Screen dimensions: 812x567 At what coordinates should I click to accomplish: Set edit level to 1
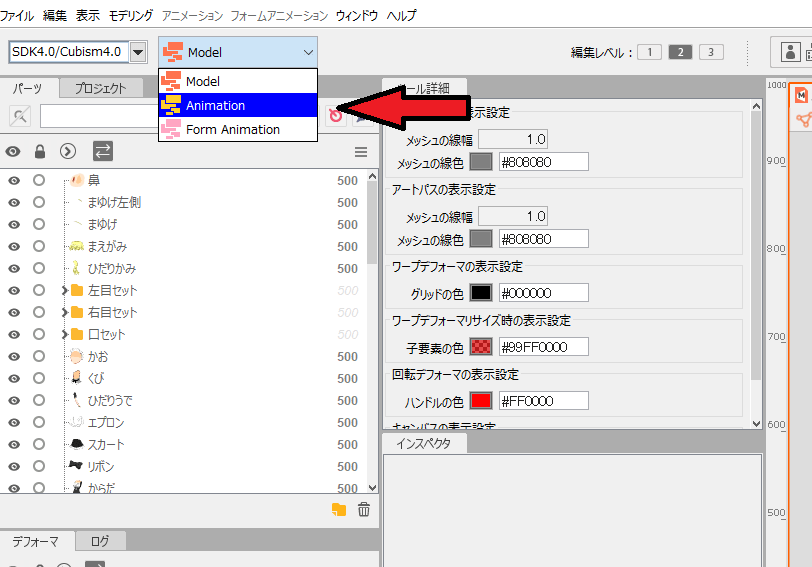(x=649, y=52)
